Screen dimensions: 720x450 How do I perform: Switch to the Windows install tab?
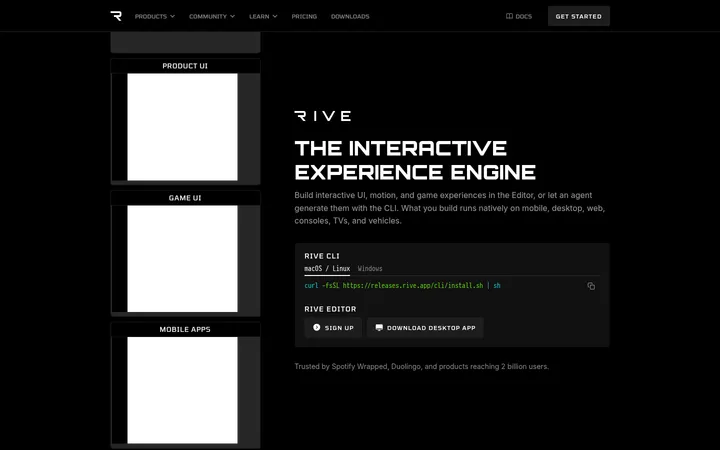point(370,269)
